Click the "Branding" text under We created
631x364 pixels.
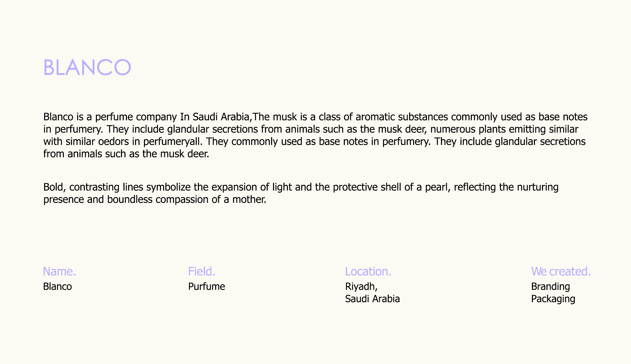coord(550,287)
